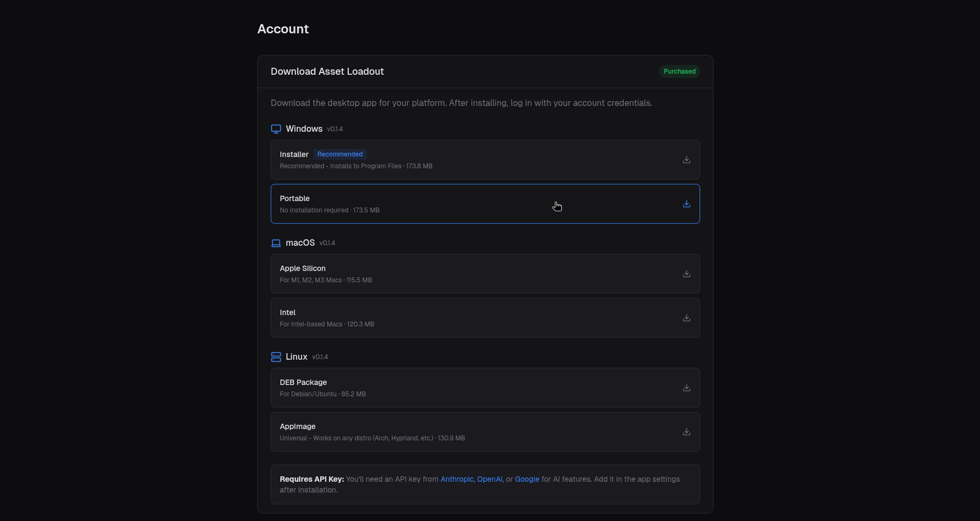Open the Anthropic link
The height and width of the screenshot is (521, 980).
457,479
